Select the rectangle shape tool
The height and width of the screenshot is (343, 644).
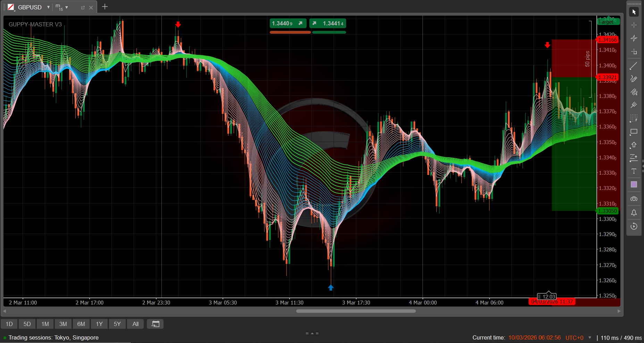click(634, 132)
